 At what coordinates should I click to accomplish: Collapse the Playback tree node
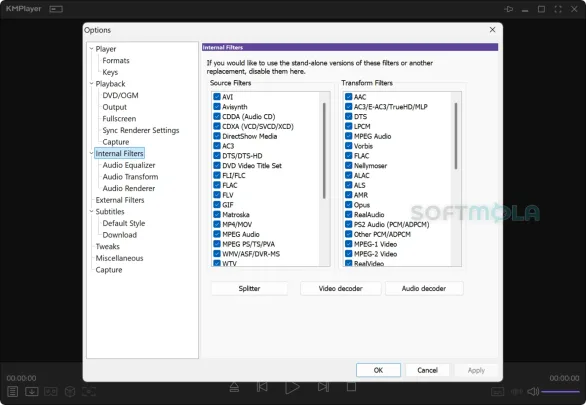tap(91, 83)
